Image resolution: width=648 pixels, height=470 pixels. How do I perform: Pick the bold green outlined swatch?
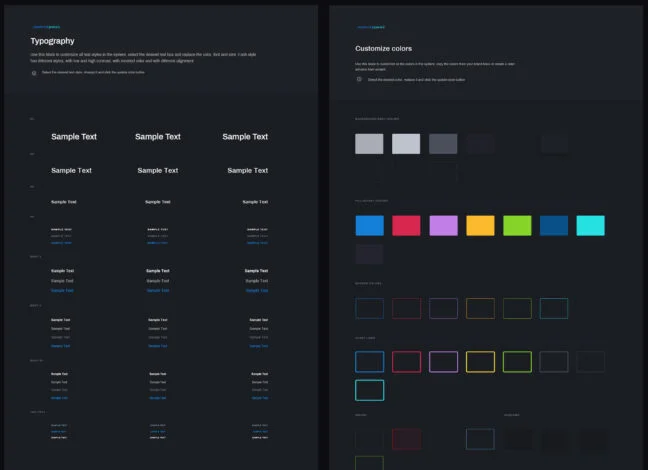pos(517,362)
